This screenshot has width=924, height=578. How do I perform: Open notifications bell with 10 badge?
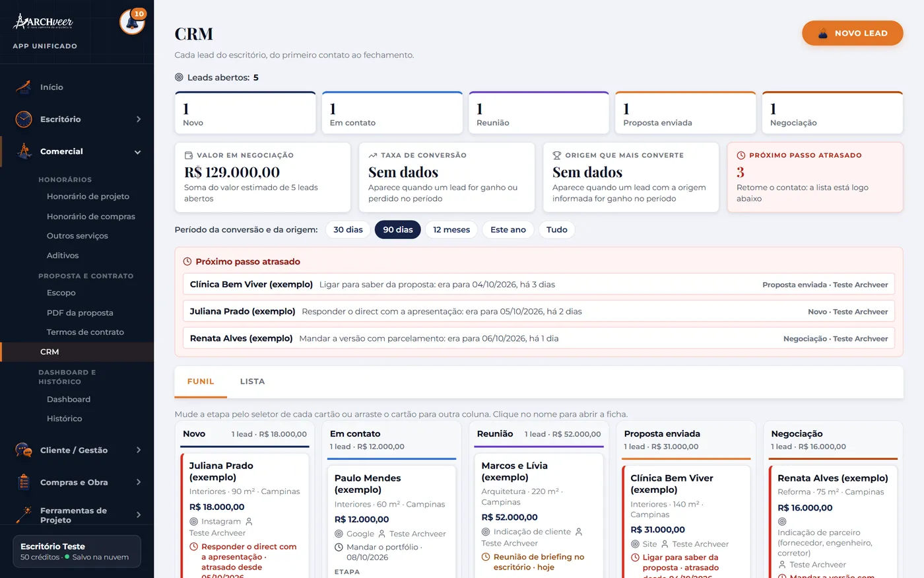[x=132, y=22]
